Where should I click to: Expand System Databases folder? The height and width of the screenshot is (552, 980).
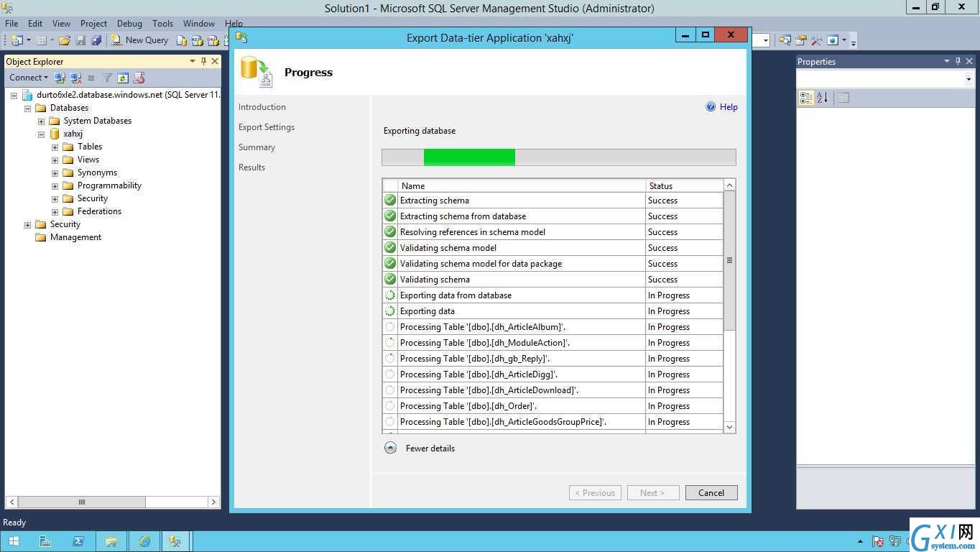[41, 121]
